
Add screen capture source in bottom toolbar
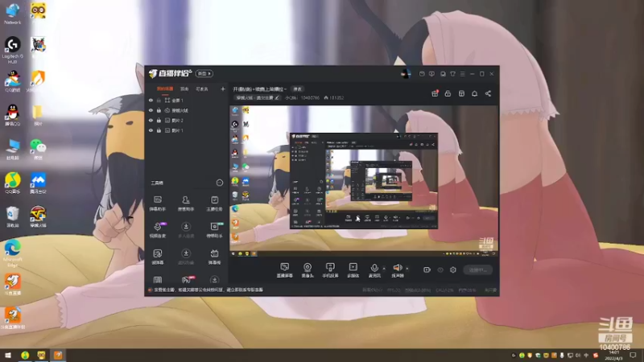[284, 270]
